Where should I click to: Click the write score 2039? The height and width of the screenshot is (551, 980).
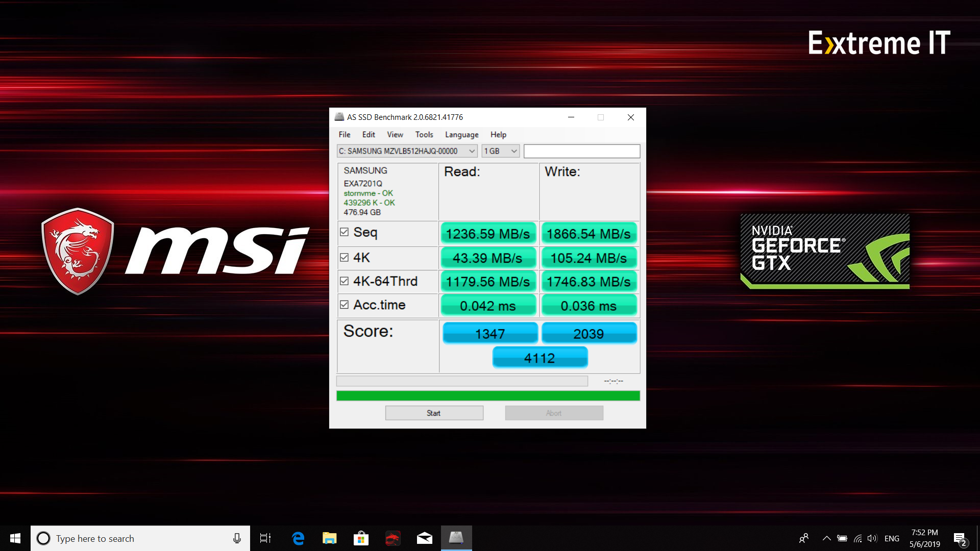589,334
